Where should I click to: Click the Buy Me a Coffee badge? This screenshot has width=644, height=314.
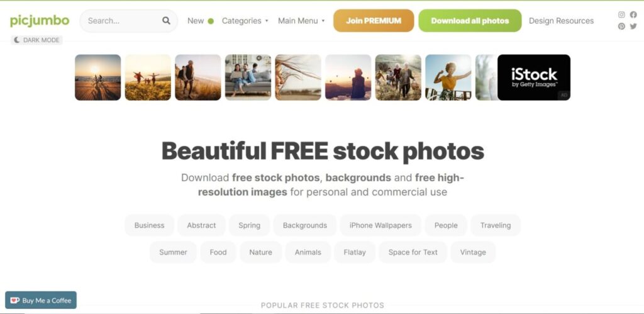(41, 300)
